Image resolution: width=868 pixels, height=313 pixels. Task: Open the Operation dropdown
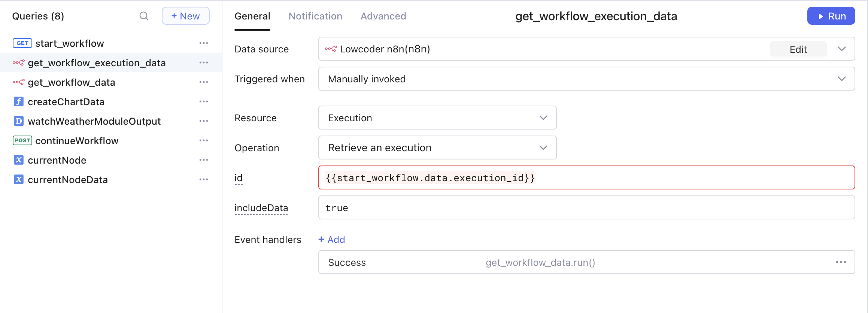pos(437,148)
